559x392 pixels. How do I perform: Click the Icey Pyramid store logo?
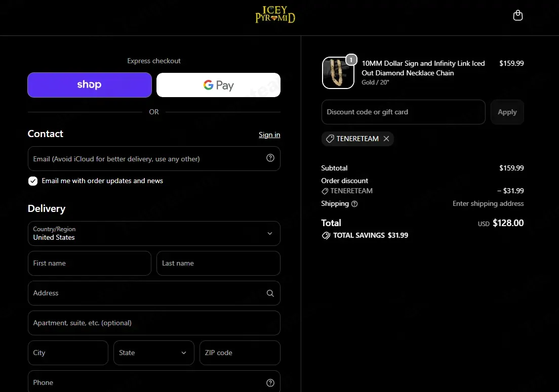(275, 15)
